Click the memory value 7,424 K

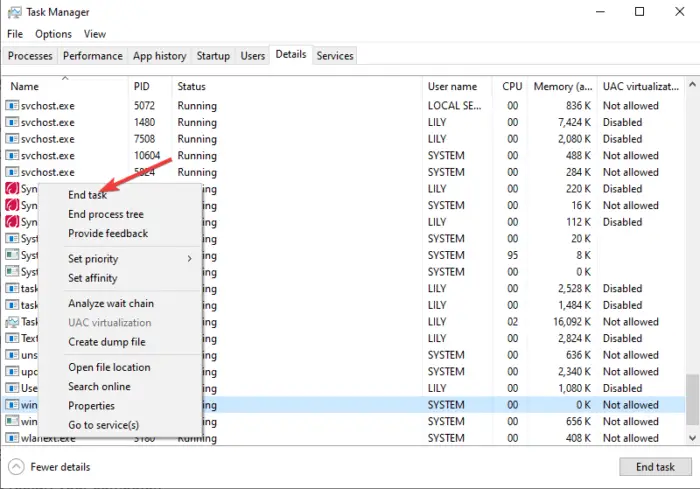coord(574,122)
